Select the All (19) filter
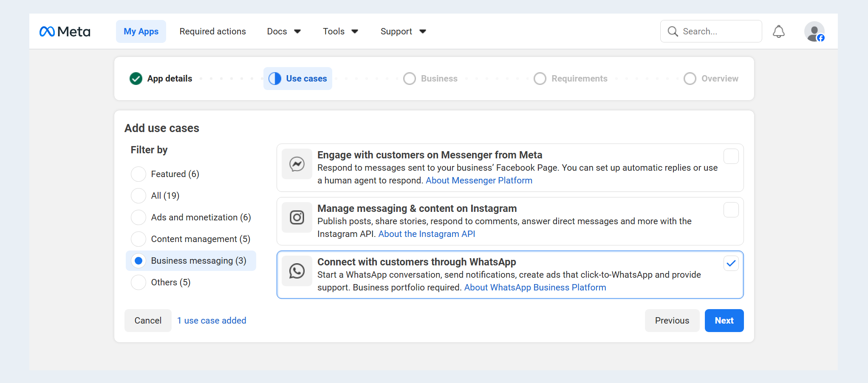Image resolution: width=868 pixels, height=383 pixels. [x=139, y=196]
